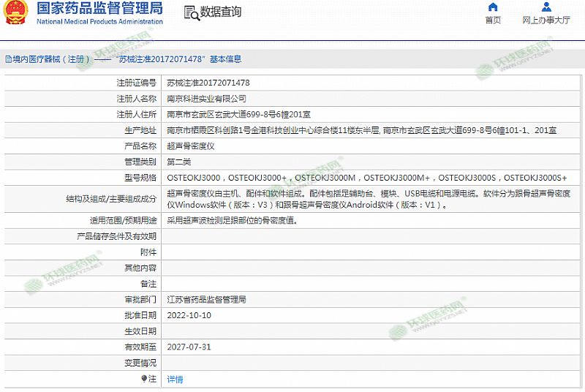This screenshot has height=392, width=585.
Task: Click product name 超声骨密度仪
Action: click(190, 146)
